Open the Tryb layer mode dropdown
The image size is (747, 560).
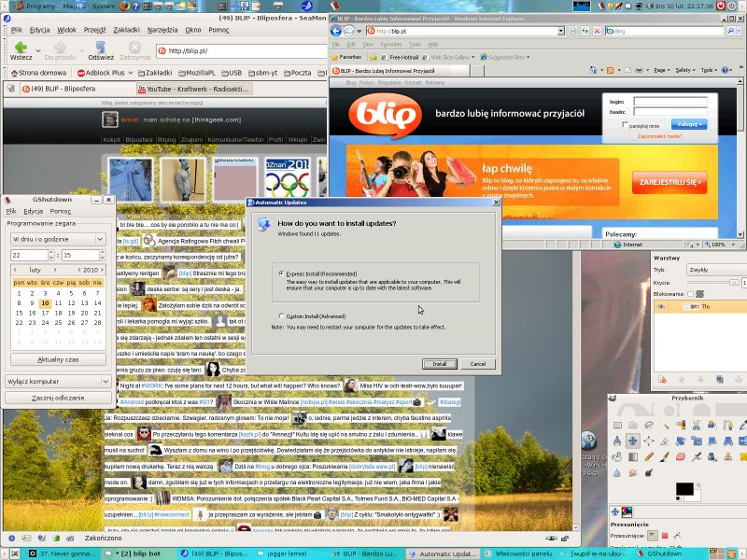point(716,270)
